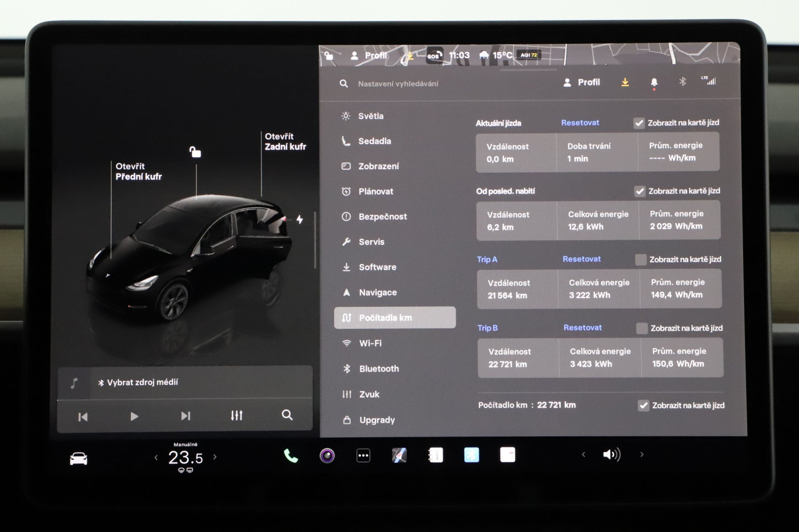Open notifications via the bell icon
The height and width of the screenshot is (532, 799).
pyautogui.click(x=654, y=82)
